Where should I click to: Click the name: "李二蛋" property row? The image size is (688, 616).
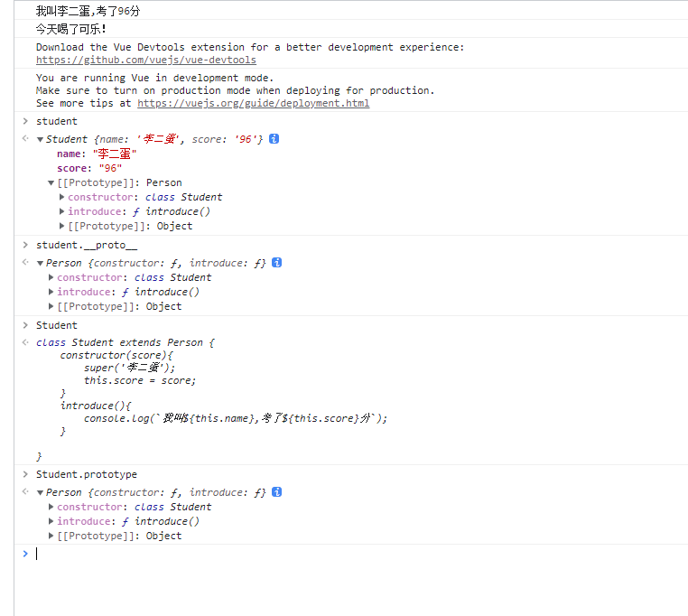tap(97, 154)
